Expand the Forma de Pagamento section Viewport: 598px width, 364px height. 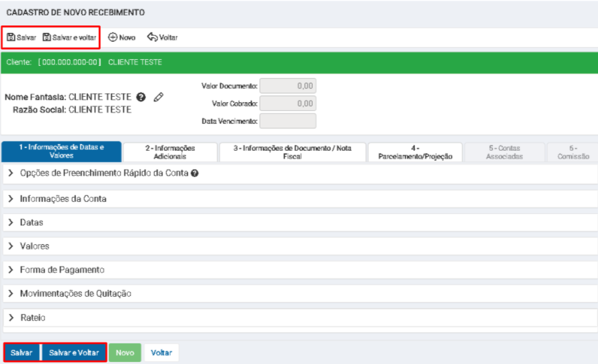(x=300, y=270)
